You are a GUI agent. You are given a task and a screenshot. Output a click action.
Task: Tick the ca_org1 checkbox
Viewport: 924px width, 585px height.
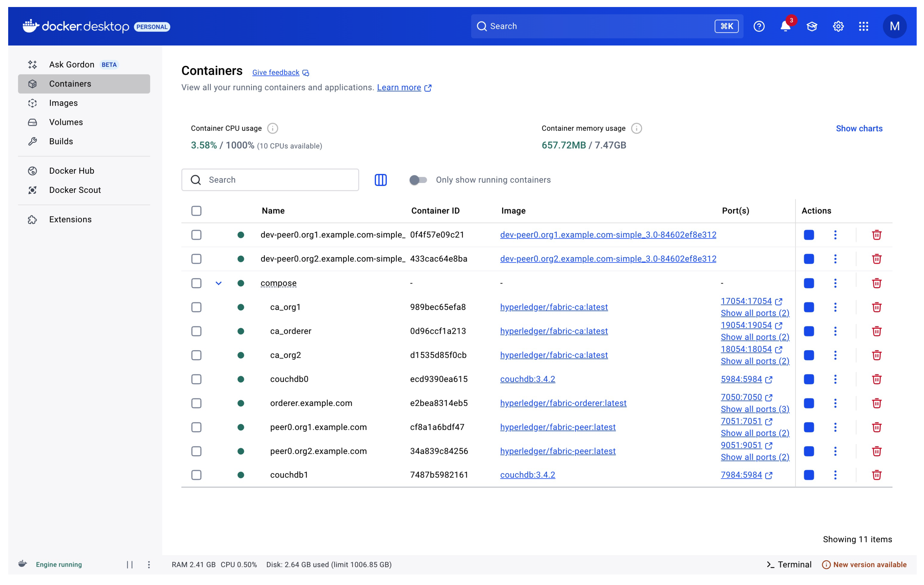[196, 307]
